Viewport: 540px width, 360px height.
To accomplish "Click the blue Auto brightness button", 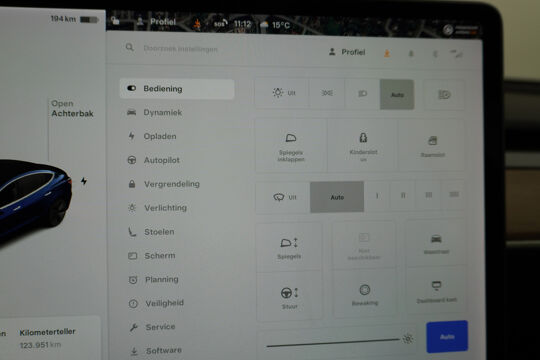I will click(447, 337).
